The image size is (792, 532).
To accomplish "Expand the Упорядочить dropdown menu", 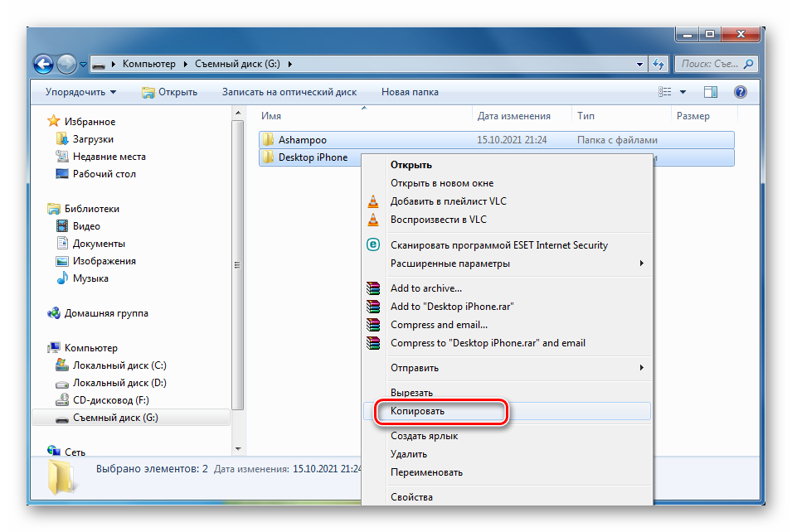I will coord(80,92).
